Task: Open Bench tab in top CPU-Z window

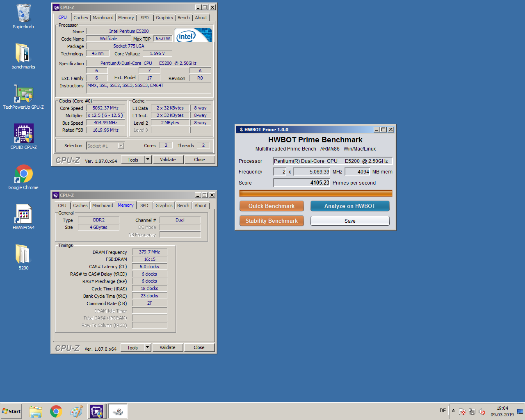Action: [184, 18]
